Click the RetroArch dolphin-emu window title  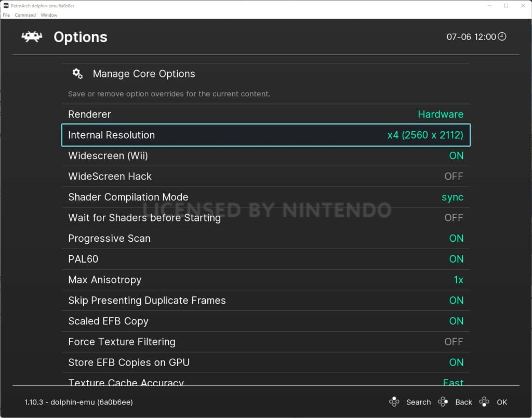[x=43, y=6]
